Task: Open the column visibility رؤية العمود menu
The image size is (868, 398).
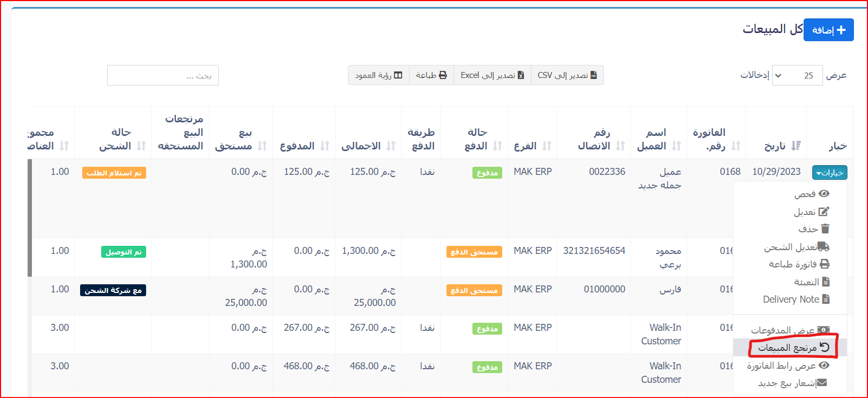Action: 379,75
